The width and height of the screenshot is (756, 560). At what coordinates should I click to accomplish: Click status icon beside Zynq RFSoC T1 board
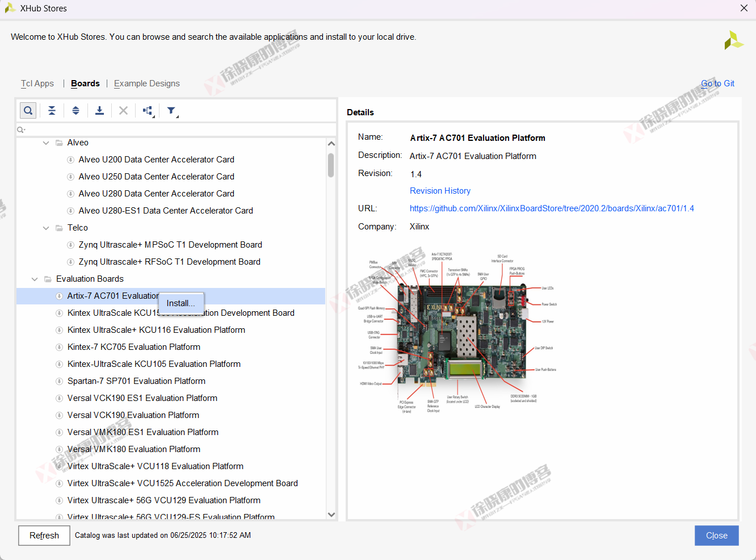(71, 262)
